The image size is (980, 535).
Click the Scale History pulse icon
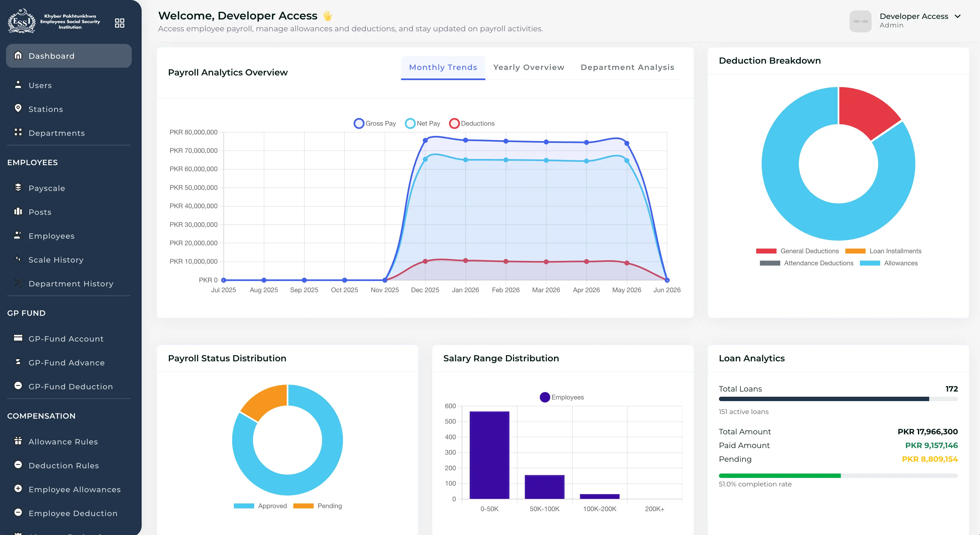pos(18,259)
